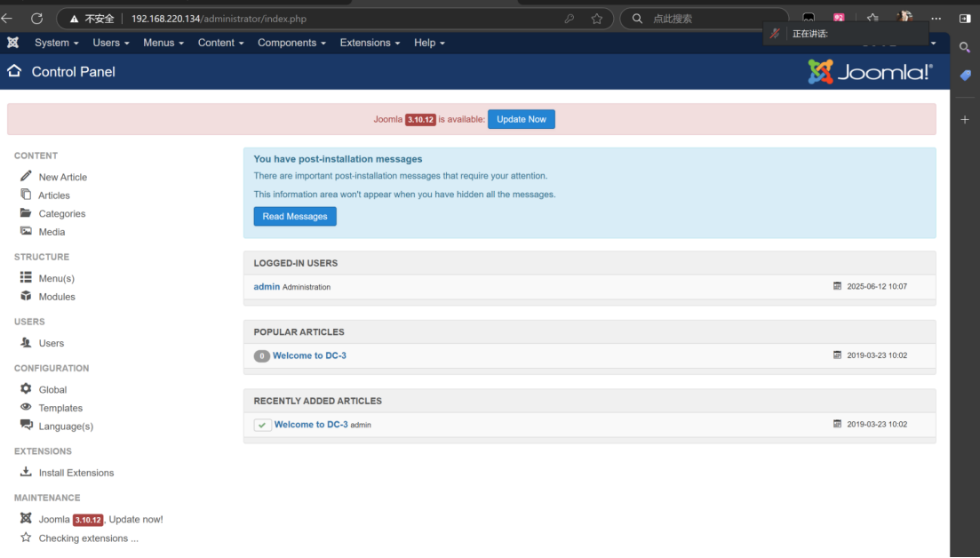Click the Global configuration gear icon
Viewport: 980px width, 558px height.
tap(26, 388)
